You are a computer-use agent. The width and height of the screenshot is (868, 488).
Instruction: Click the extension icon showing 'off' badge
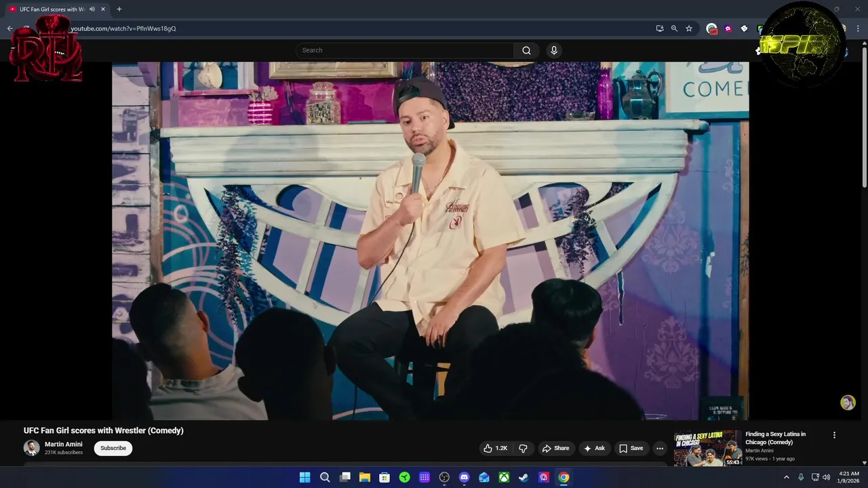711,28
